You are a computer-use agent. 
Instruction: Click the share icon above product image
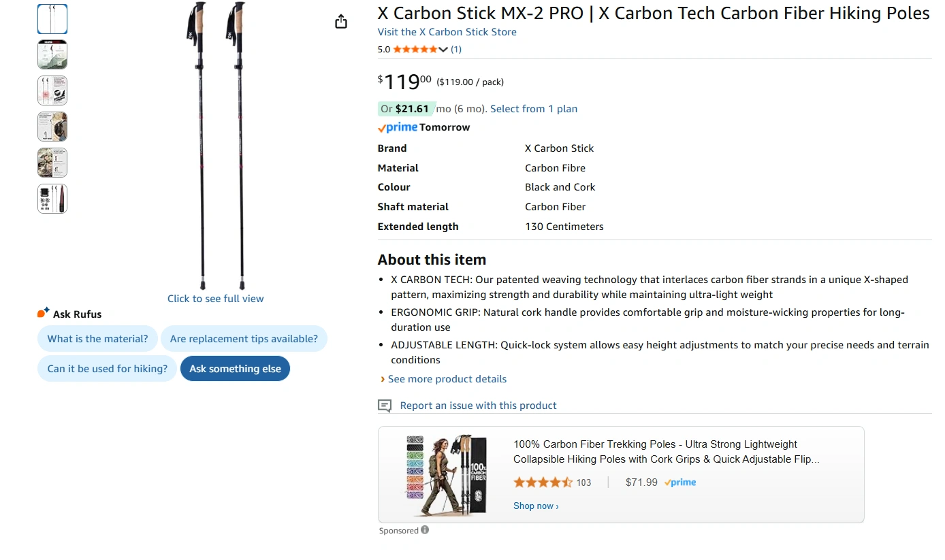(341, 22)
